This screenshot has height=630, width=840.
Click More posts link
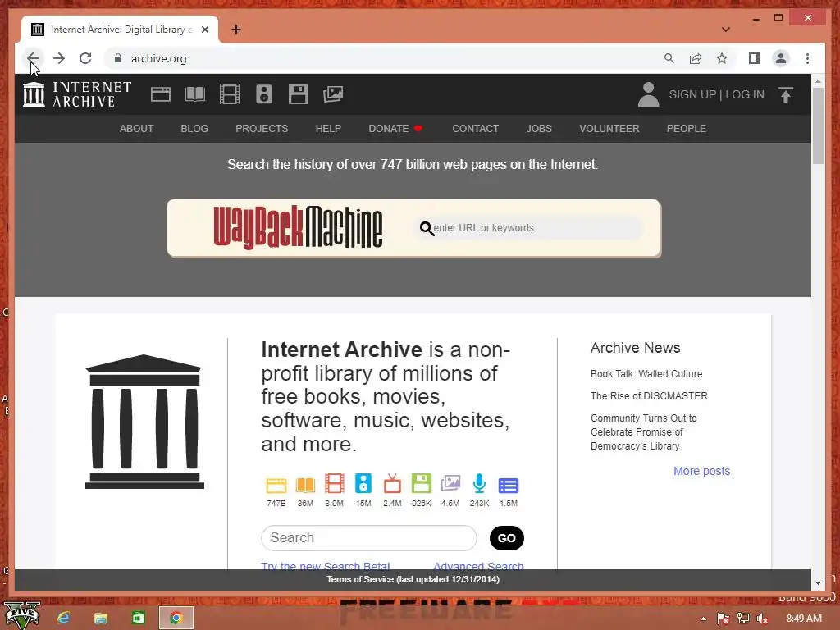tap(702, 471)
